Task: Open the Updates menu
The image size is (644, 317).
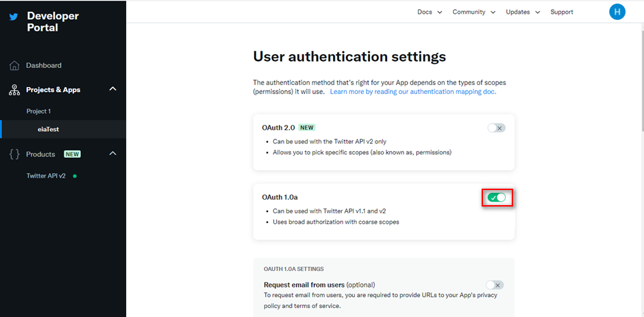Action: click(517, 12)
